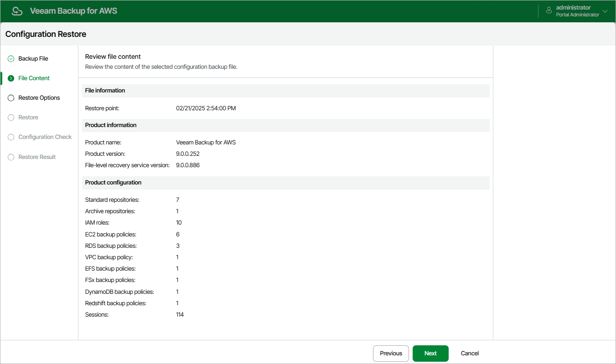Click the Sessions count value 114

tap(180, 315)
